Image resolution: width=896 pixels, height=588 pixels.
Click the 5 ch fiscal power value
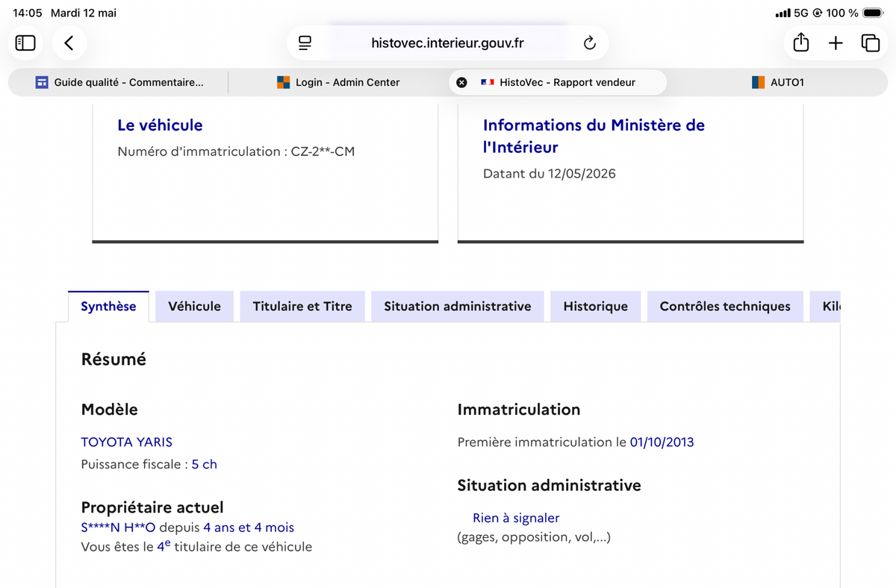pos(204,464)
